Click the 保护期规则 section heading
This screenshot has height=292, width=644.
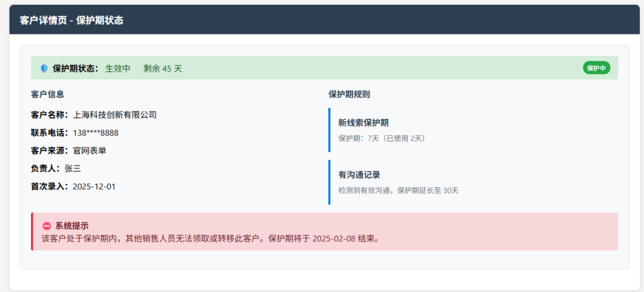pos(349,94)
